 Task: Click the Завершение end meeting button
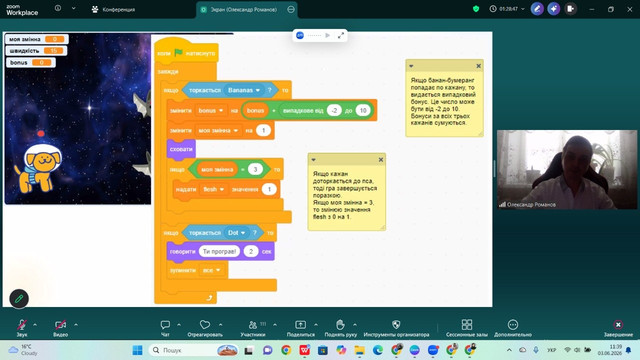618,328
